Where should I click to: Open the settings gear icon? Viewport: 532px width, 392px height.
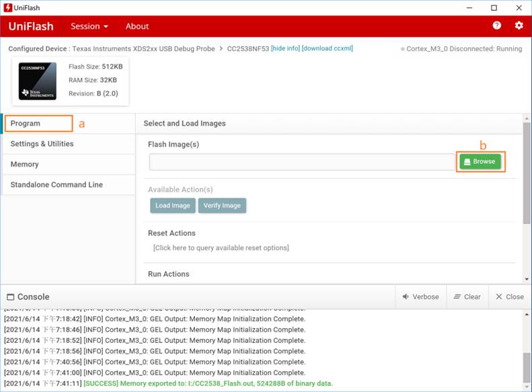click(x=519, y=26)
